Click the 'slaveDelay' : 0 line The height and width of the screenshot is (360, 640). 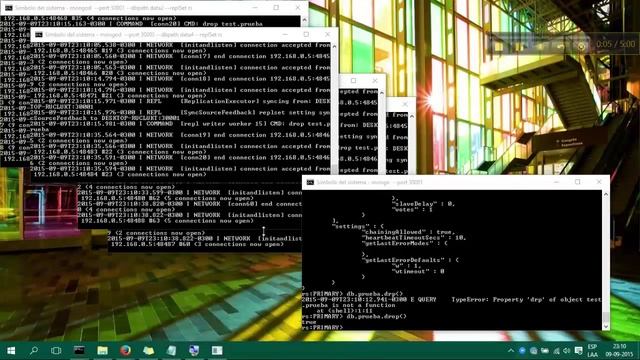coord(423,204)
